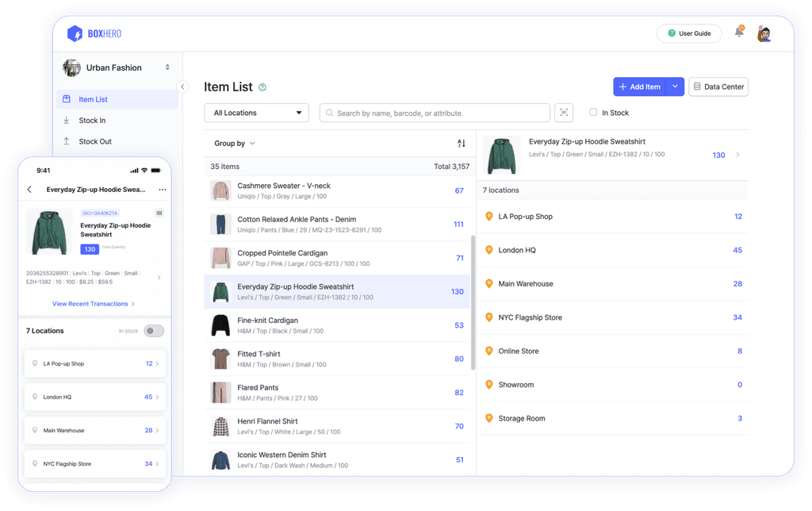Viewport: 812px width, 511px height.
Task: Click the search magnifier icon
Action: tap(329, 113)
